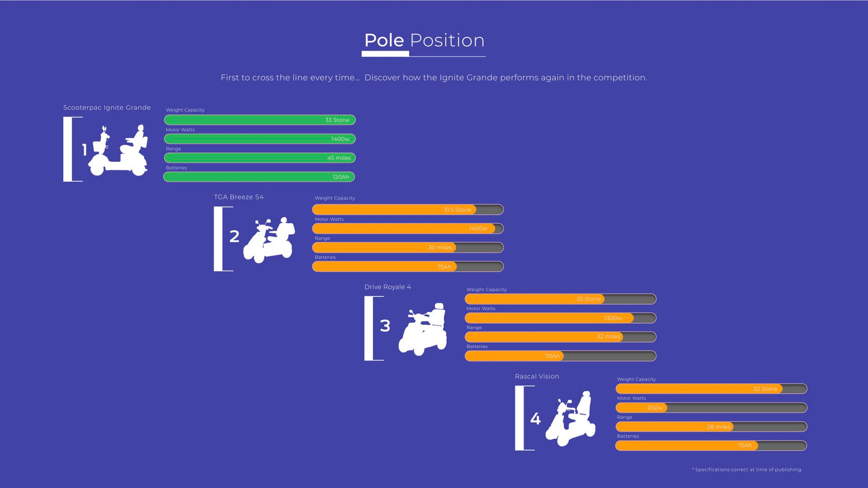Click the green 33 Stone weight capacity bar
Image resolution: width=868 pixels, height=488 pixels.
tap(260, 120)
